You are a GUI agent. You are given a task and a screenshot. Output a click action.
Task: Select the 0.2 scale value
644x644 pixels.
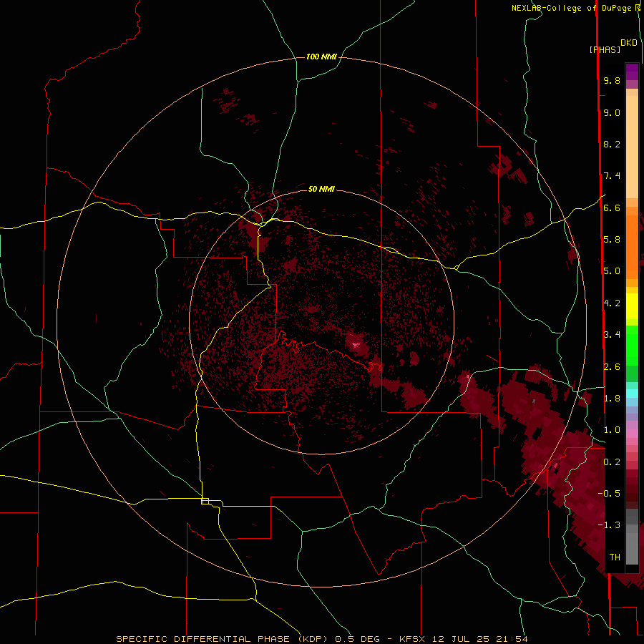click(612, 462)
